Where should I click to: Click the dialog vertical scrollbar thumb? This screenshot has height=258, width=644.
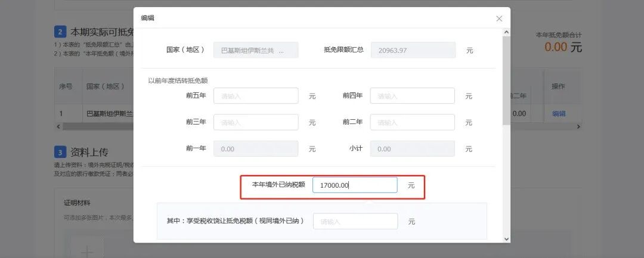(506, 80)
